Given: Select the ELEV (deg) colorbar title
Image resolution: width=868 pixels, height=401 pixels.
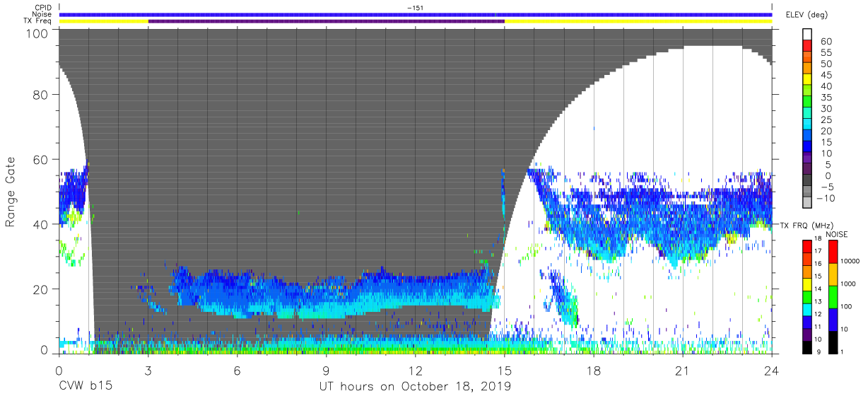Looking at the screenshot, I should (807, 15).
